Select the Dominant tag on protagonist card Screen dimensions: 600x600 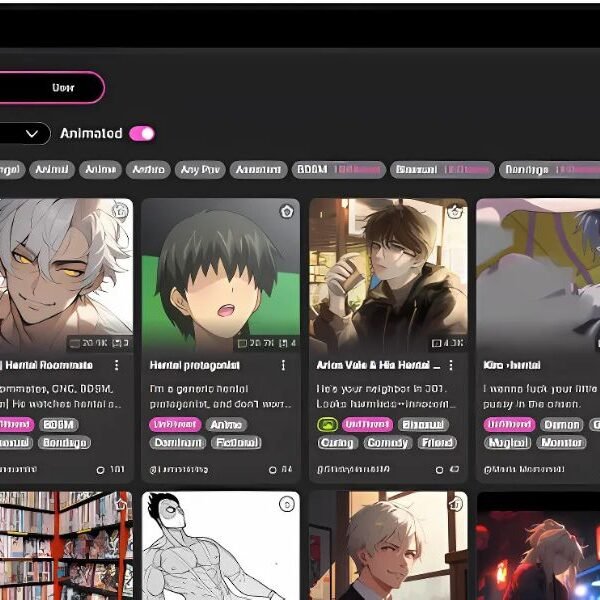[178, 442]
